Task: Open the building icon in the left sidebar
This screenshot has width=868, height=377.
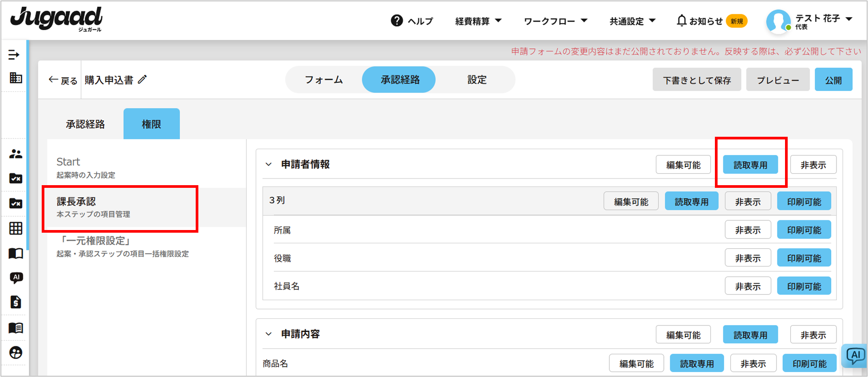Action: click(16, 78)
